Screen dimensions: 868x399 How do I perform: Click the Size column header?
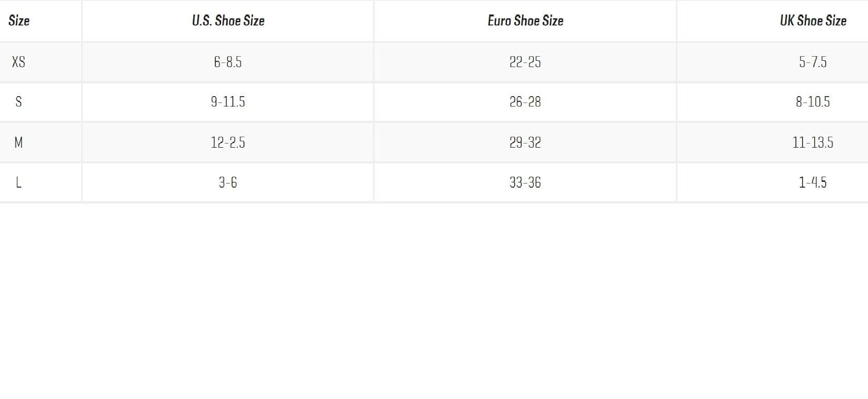(x=19, y=21)
